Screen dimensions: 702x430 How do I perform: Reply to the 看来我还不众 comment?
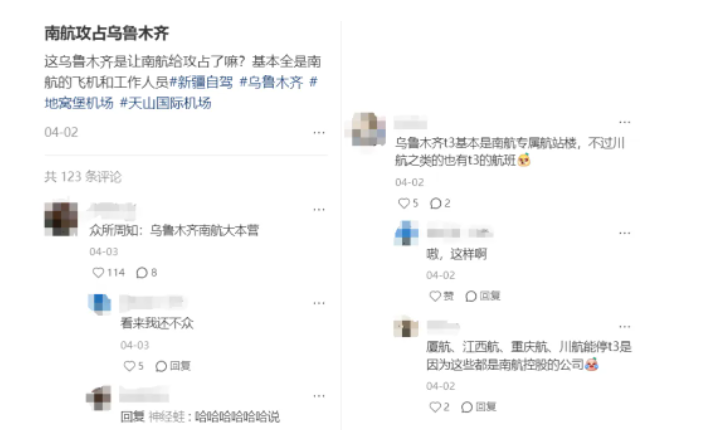point(173,366)
